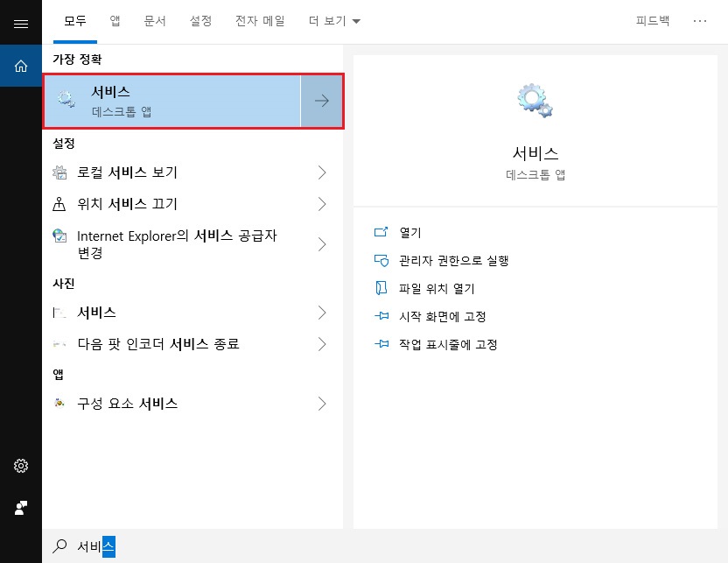Screen dimensions: 728x563
Task: Select Internet Explorer의 서비스 공급자 변경
Action: 192,244
